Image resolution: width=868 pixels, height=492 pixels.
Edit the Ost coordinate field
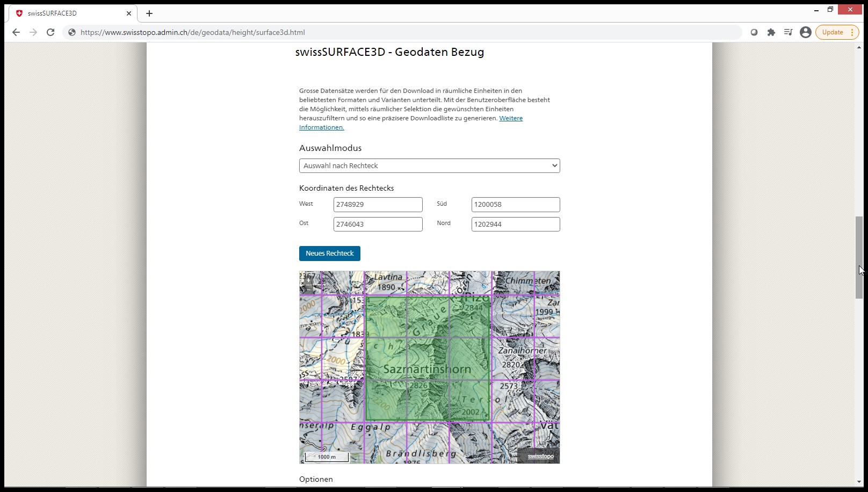pyautogui.click(x=378, y=224)
